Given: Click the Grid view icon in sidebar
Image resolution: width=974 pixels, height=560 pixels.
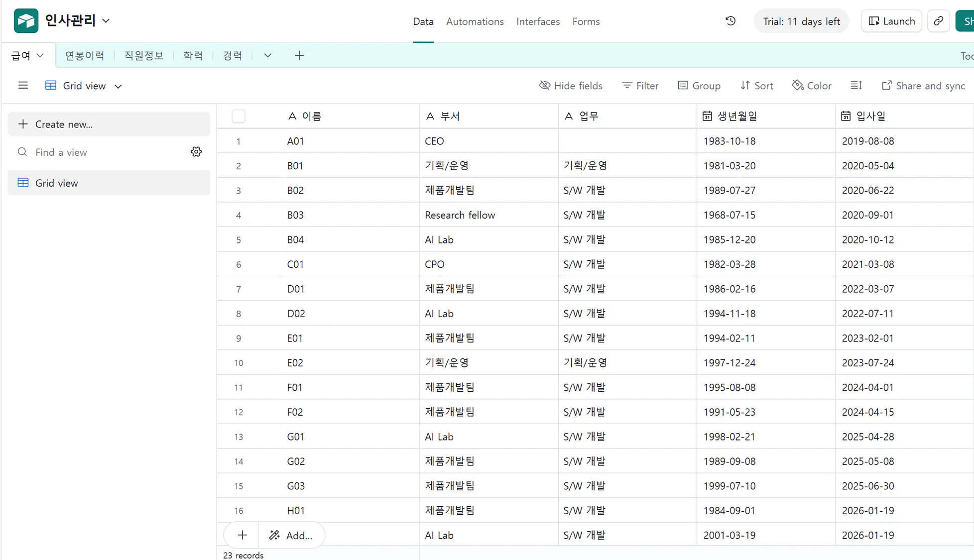Looking at the screenshot, I should (x=23, y=183).
